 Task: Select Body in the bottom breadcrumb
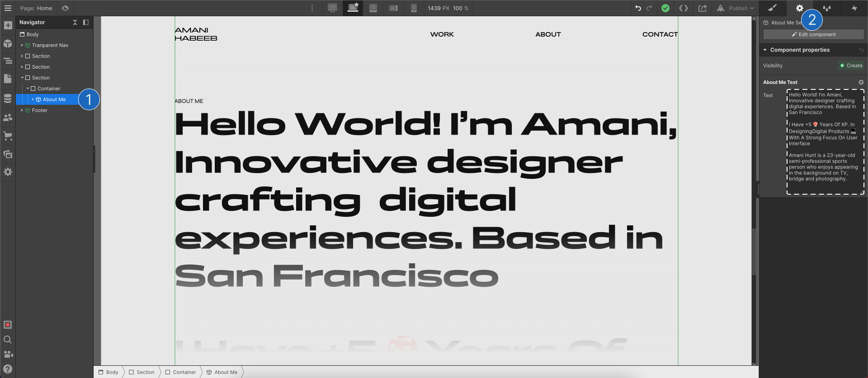click(108, 372)
